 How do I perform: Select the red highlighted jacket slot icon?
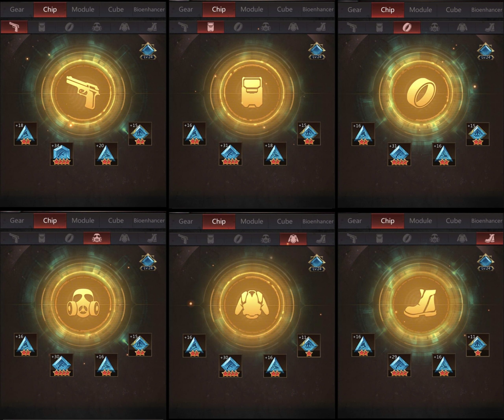293,239
